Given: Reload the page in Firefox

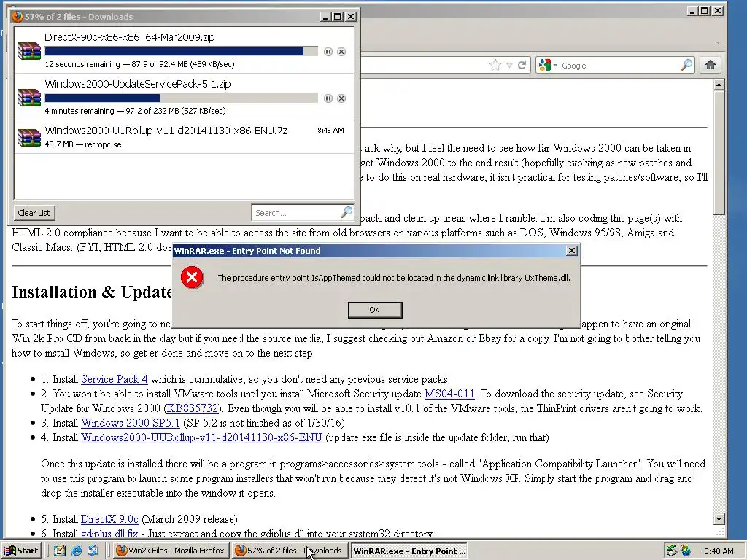Looking at the screenshot, I should point(522,65).
